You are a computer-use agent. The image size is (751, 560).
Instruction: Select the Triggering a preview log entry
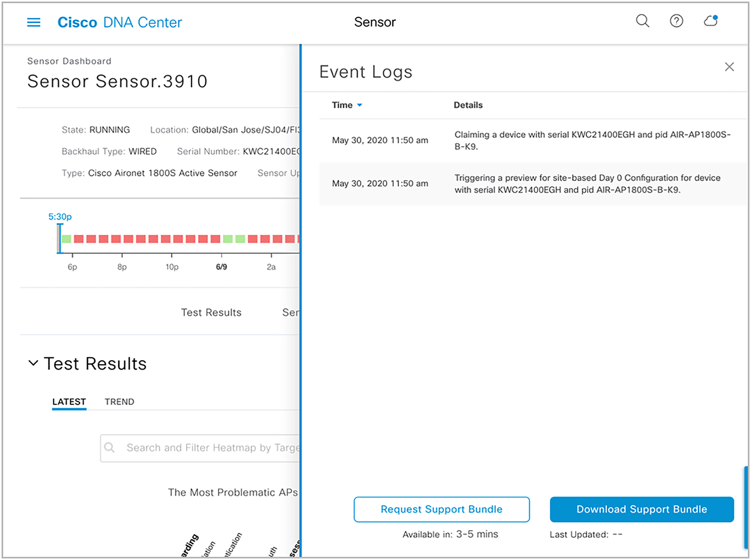click(533, 184)
